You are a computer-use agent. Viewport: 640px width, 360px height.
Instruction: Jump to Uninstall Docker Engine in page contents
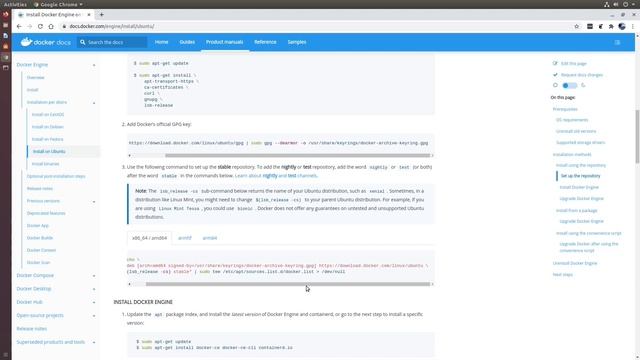(x=575, y=263)
